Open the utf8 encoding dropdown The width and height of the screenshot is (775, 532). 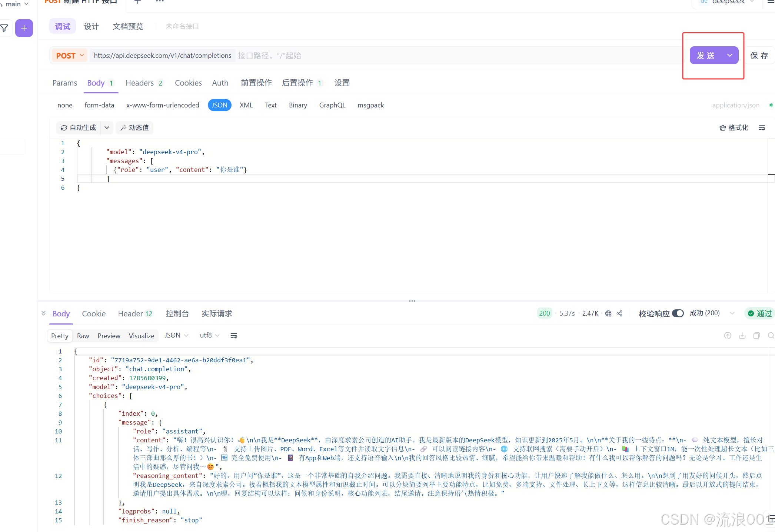[209, 335]
